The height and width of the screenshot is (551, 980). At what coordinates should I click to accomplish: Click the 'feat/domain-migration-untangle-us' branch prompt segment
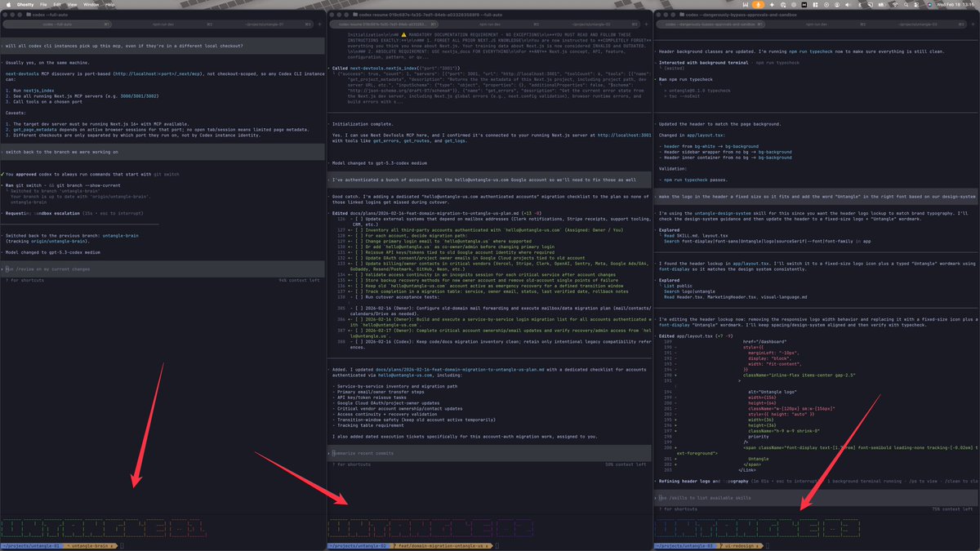(x=440, y=544)
